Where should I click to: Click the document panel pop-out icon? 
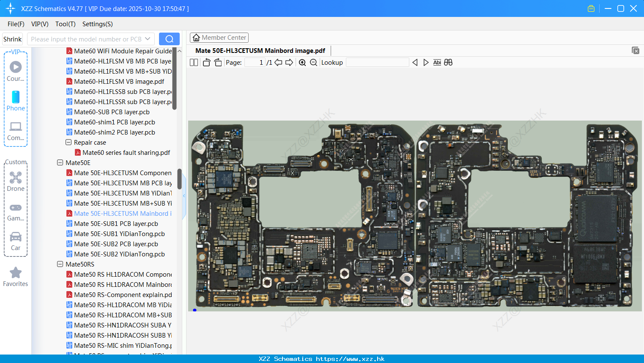pos(636,50)
